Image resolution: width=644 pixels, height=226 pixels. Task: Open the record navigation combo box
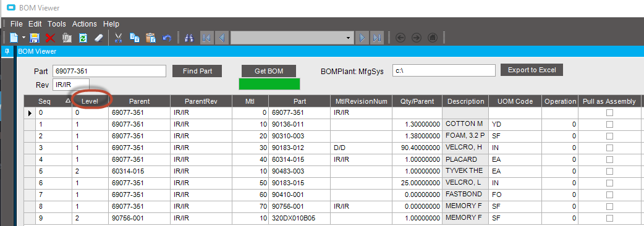pos(292,38)
